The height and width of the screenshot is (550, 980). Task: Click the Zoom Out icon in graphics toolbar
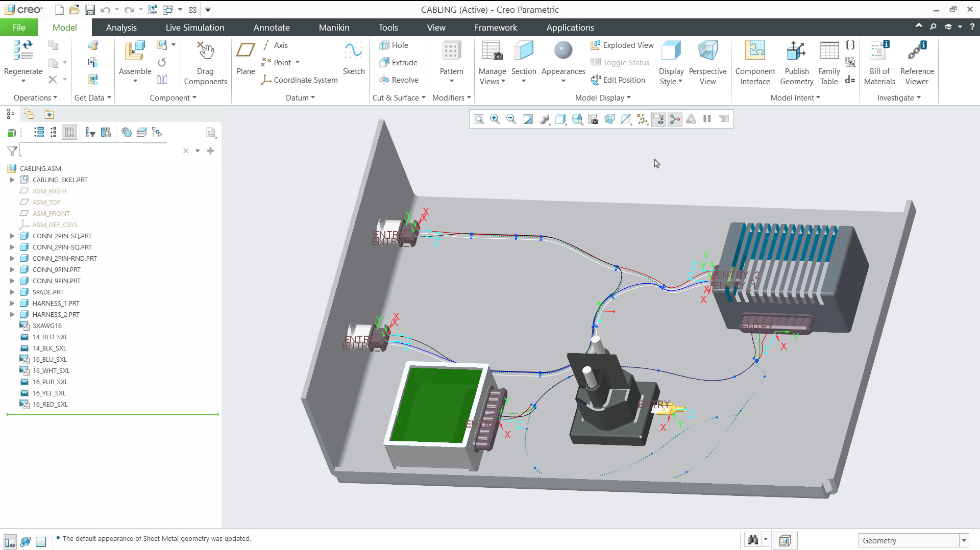coord(511,119)
